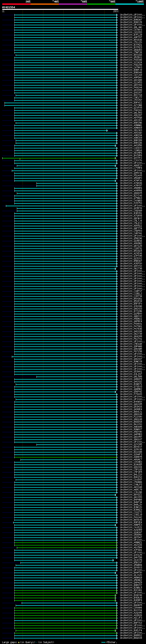Select label UniRef100_P49398
146x644 pixels.
pyautogui.click(x=131, y=60)
